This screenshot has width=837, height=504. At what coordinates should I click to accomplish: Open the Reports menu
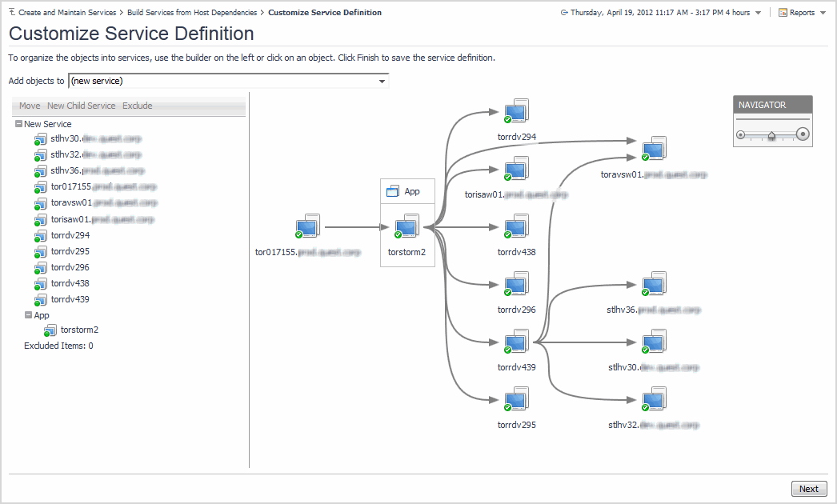(802, 12)
